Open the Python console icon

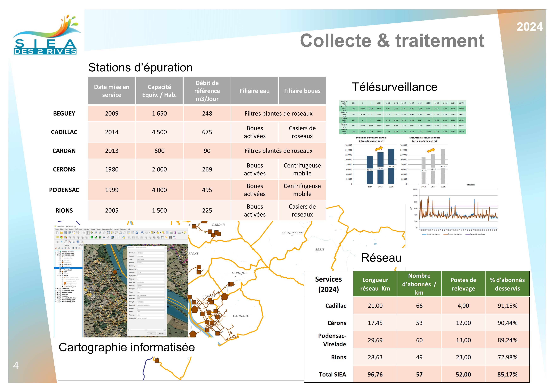[x=124, y=237]
